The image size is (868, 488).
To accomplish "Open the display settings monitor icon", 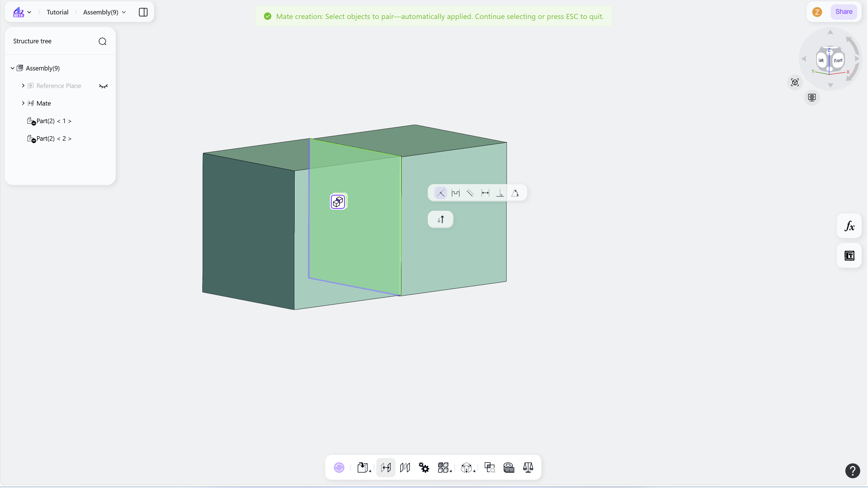I will click(812, 97).
